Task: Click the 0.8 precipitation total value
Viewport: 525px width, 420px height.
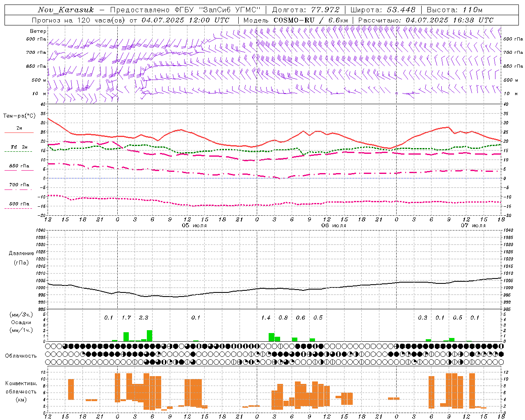Action: [x=283, y=318]
